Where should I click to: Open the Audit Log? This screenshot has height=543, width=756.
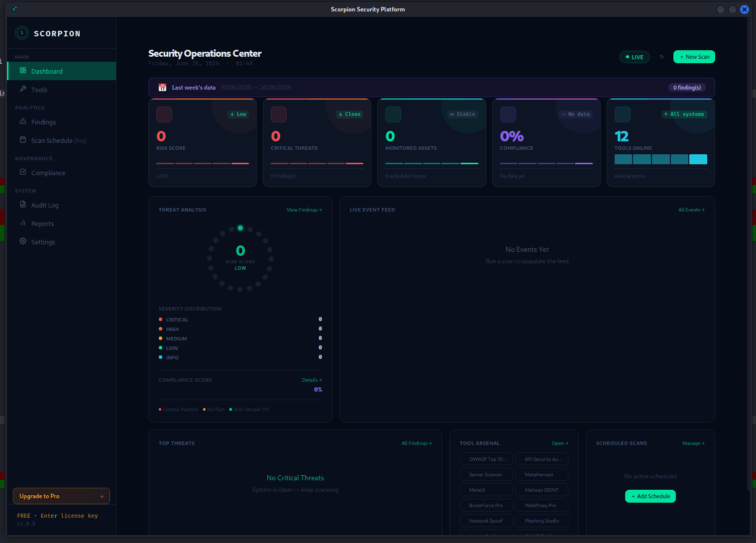[62, 205]
